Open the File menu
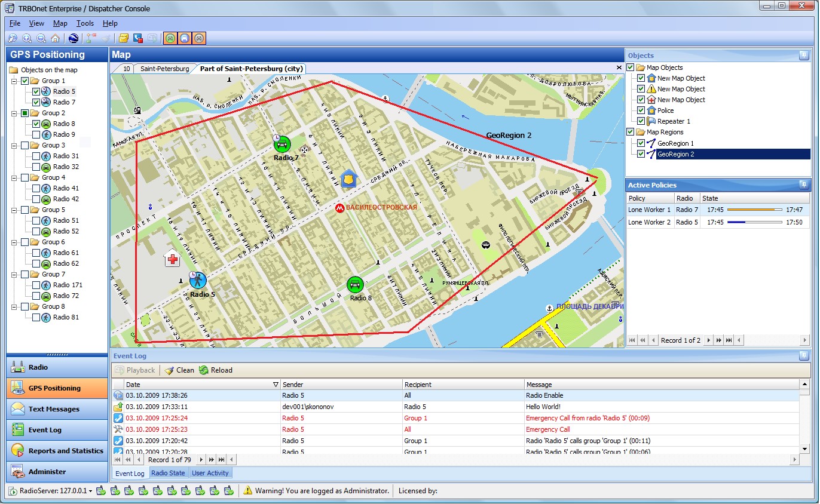820x504 pixels. (15, 23)
